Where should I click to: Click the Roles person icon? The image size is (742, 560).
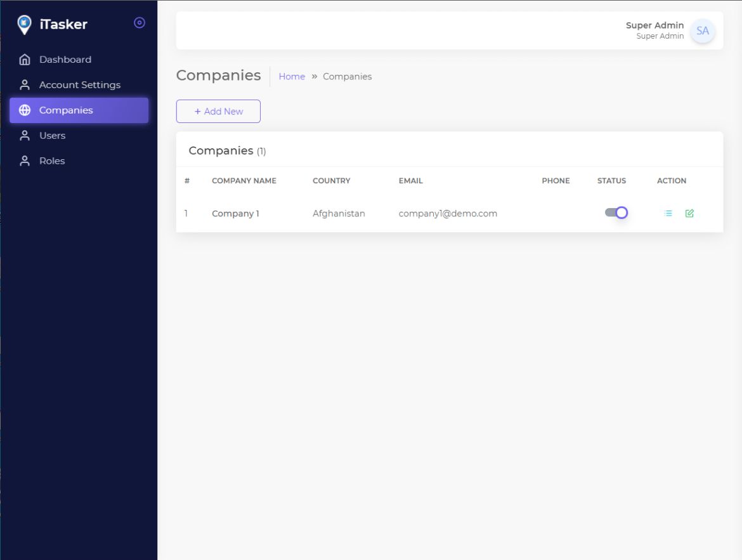pyautogui.click(x=25, y=161)
